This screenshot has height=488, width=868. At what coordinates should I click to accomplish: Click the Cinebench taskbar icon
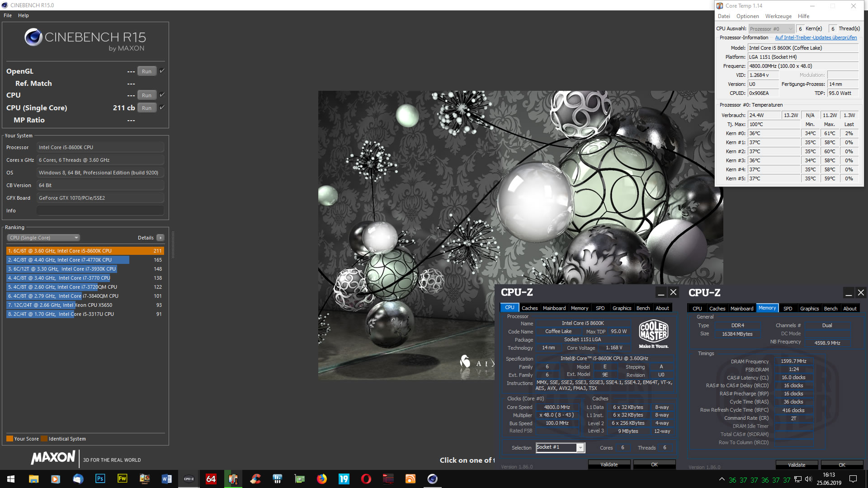click(x=433, y=479)
